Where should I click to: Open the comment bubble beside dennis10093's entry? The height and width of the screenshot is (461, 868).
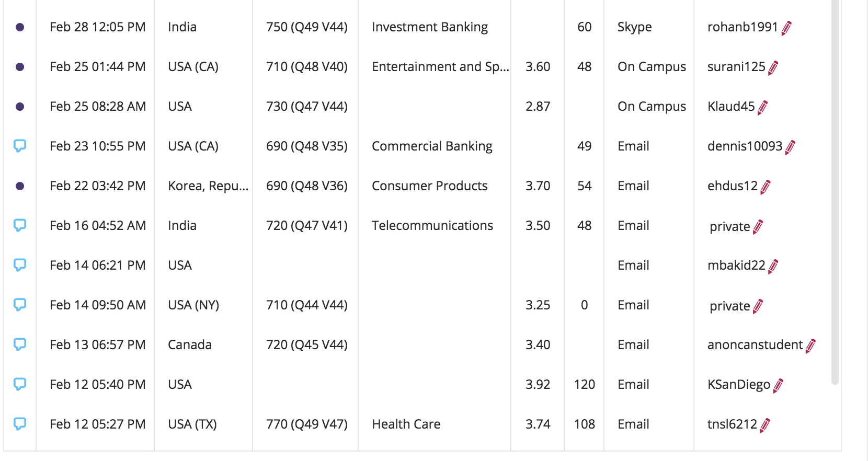tap(19, 146)
